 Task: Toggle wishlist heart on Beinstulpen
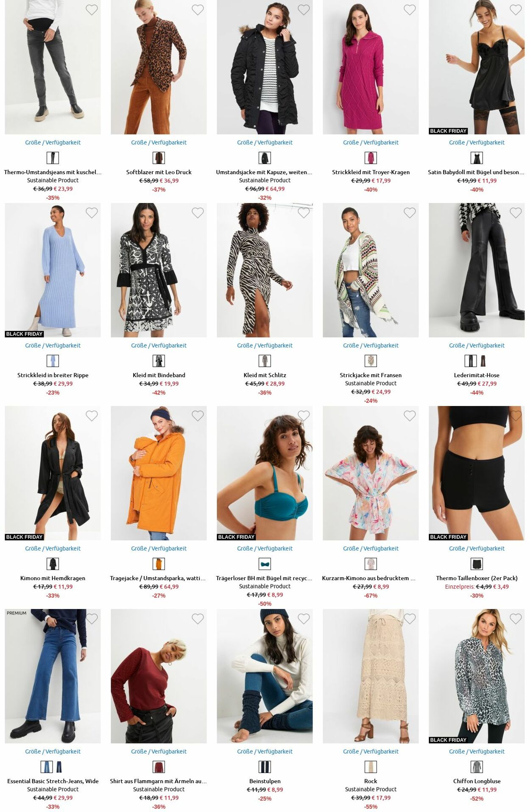pyautogui.click(x=304, y=619)
